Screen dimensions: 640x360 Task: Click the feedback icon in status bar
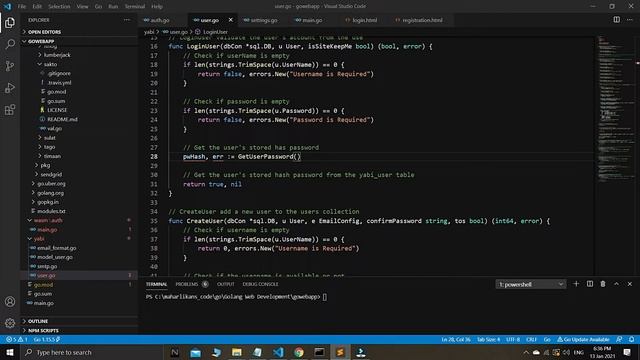[x=619, y=339]
